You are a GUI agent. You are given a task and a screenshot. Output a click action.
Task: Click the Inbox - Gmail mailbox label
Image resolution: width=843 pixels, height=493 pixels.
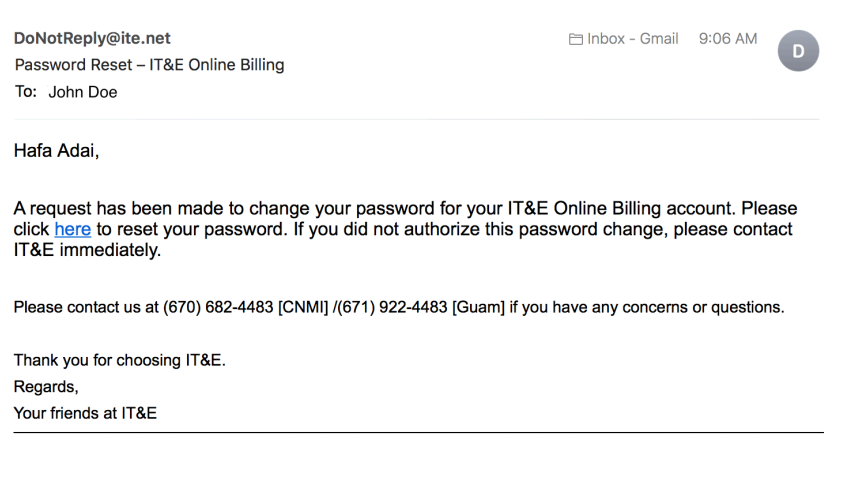click(x=633, y=39)
